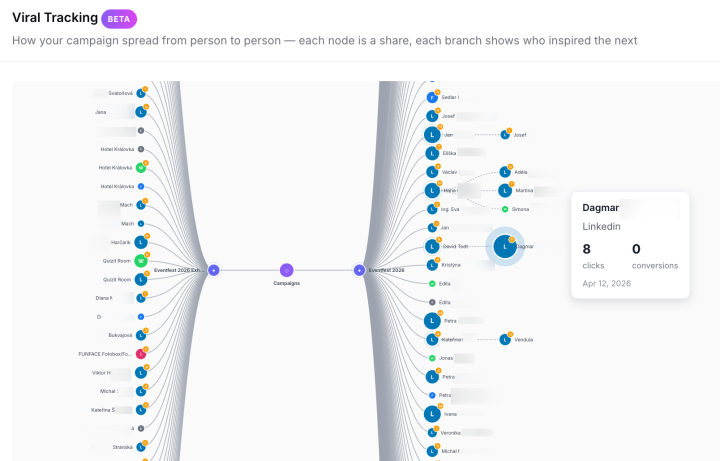Select the Martina child node

click(x=505, y=190)
